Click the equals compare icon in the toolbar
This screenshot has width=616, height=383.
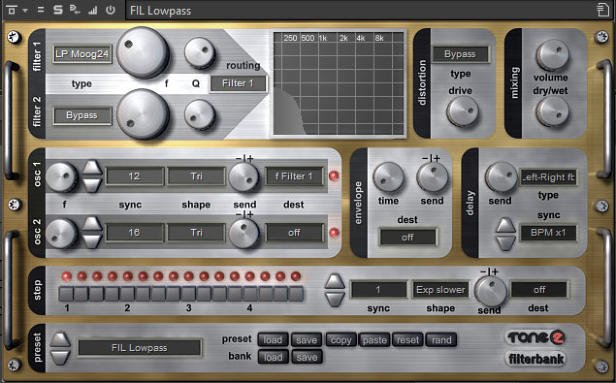(40, 10)
